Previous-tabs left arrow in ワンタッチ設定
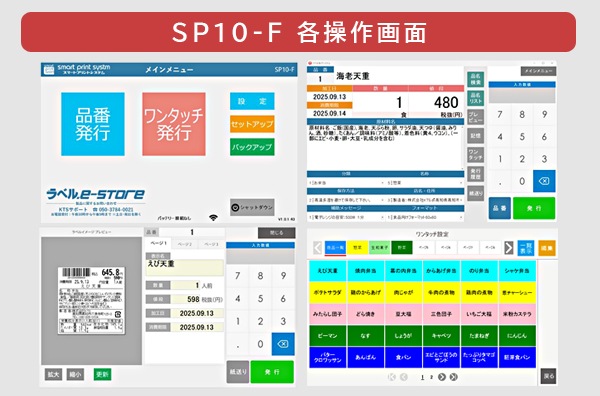 point(318,248)
